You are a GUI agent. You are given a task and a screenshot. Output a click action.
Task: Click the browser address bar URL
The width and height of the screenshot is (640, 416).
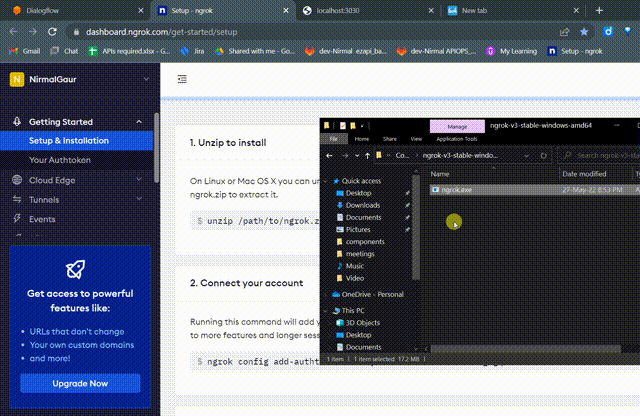(161, 32)
